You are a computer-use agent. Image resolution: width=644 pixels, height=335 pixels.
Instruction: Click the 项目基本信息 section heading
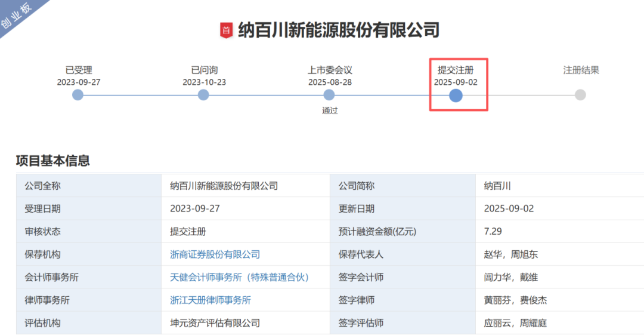point(52,161)
